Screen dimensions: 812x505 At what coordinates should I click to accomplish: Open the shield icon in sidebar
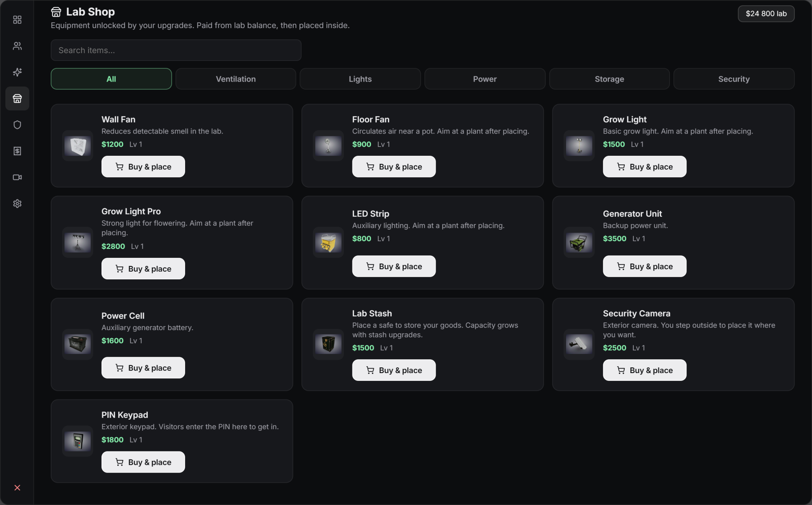[x=17, y=125]
